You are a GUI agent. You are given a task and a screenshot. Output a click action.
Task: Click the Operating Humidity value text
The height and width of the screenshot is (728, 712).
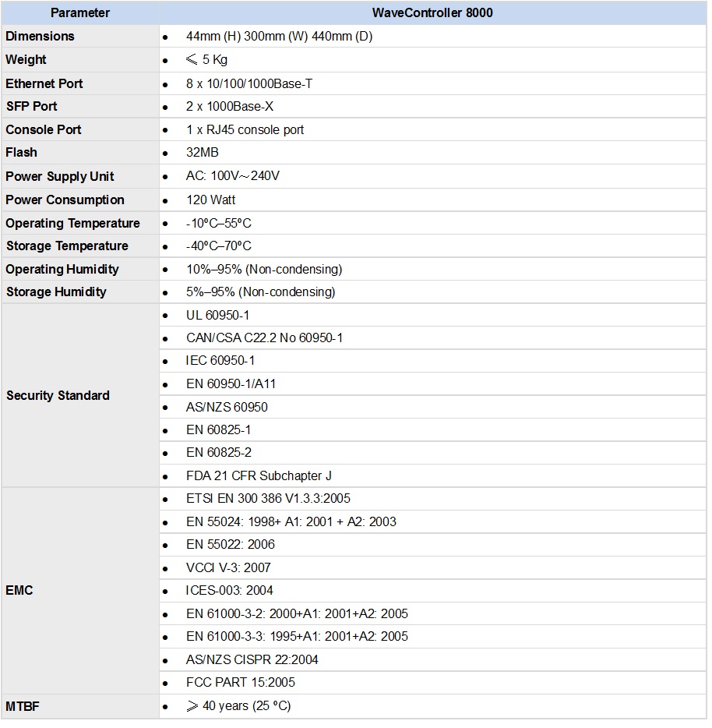pyautogui.click(x=264, y=269)
